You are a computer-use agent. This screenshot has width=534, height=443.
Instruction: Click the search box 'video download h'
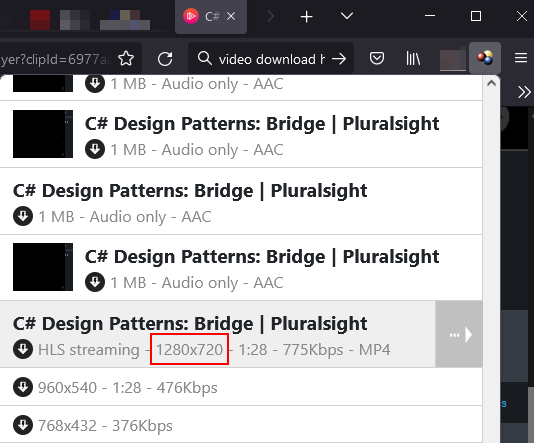271,59
